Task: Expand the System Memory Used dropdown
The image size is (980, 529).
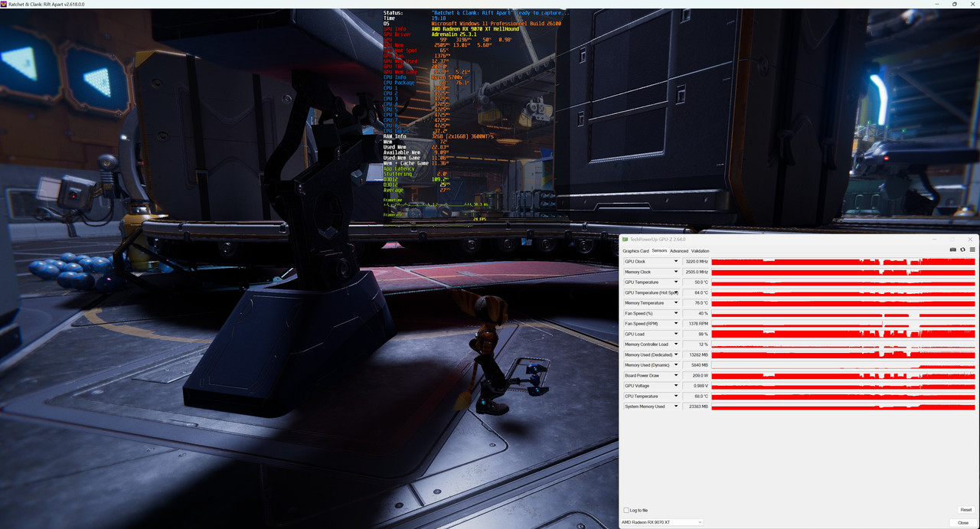Action: coord(676,407)
